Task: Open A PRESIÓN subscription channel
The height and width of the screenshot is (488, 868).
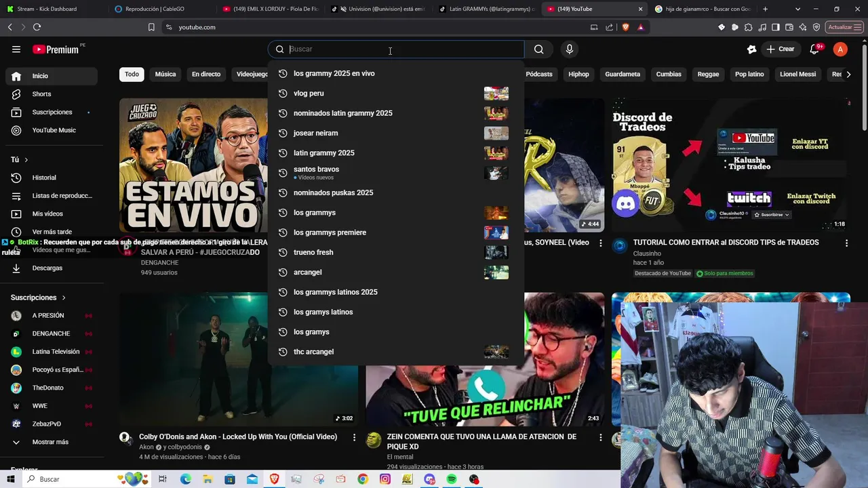Action: (x=52, y=316)
